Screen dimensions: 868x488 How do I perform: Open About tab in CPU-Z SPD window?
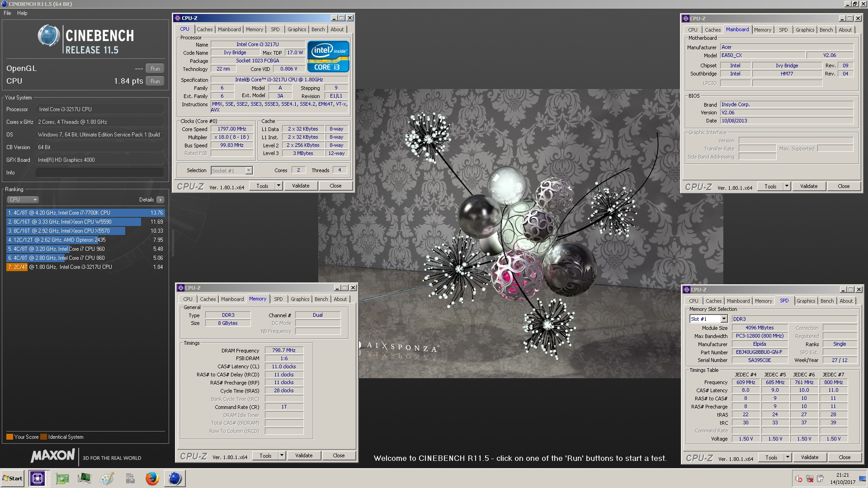click(x=846, y=301)
